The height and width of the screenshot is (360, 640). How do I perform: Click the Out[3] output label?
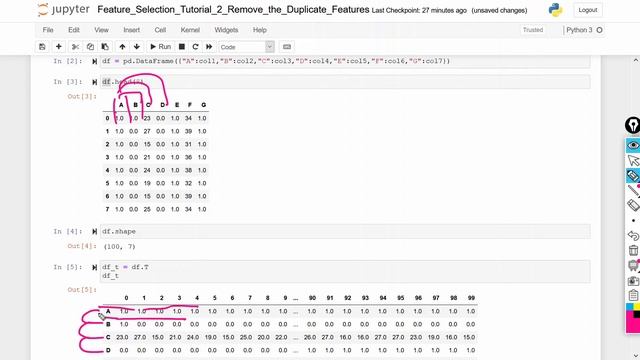tap(82, 97)
